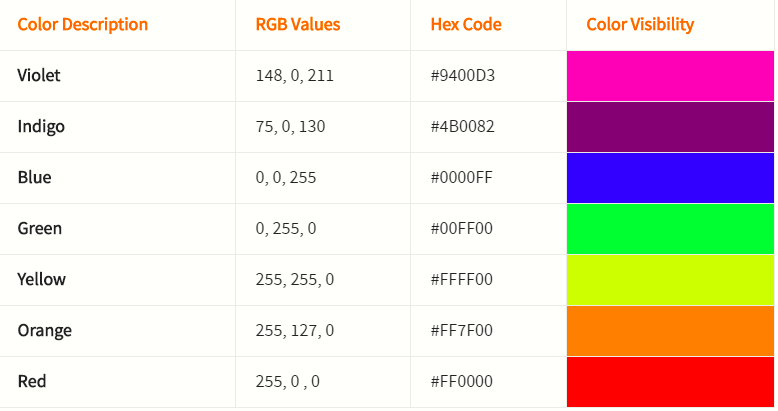This screenshot has width=778, height=411.
Task: Click the Red color name cell
Action: 32,382
